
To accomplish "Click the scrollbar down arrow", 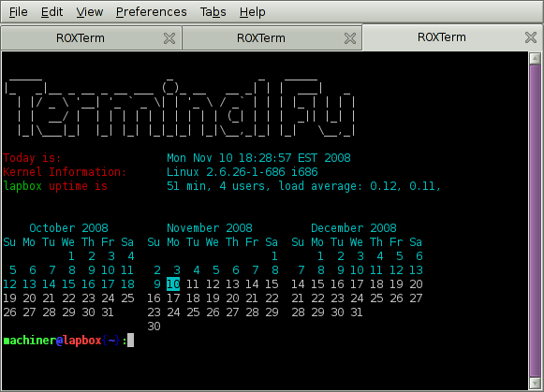I will [x=535, y=383].
